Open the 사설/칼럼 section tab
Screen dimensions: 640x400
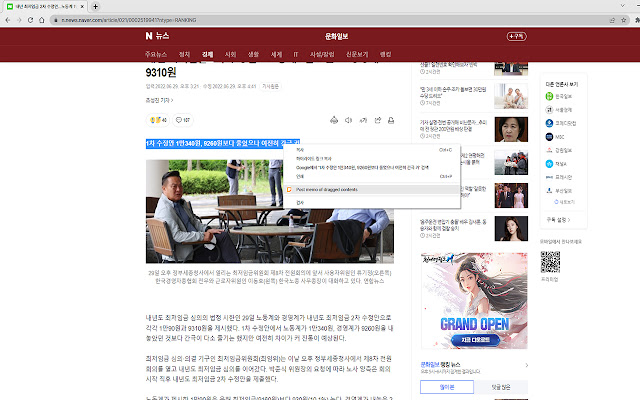tap(322, 54)
